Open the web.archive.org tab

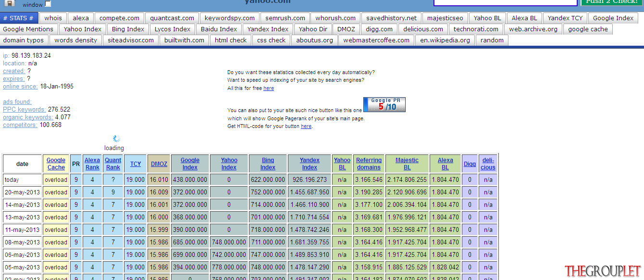coord(533,29)
